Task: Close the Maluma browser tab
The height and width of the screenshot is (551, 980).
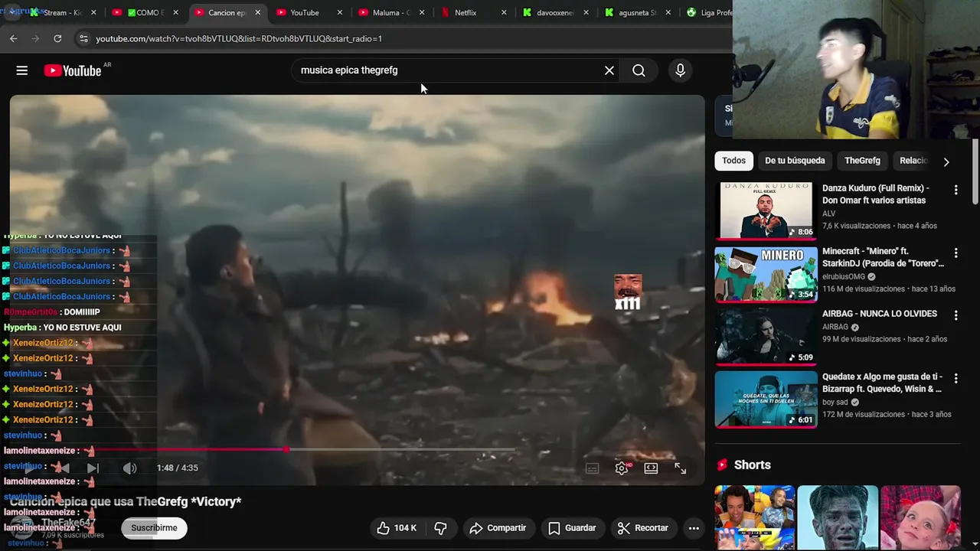Action: pos(421,12)
